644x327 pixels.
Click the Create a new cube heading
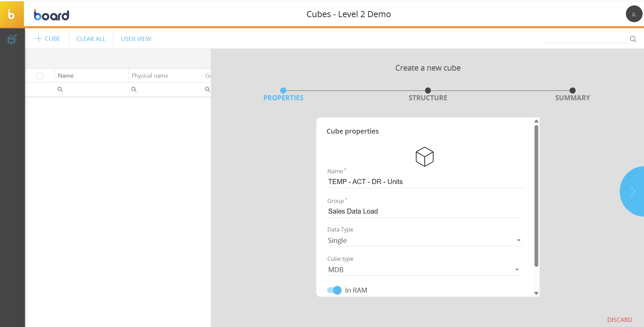[x=428, y=68]
